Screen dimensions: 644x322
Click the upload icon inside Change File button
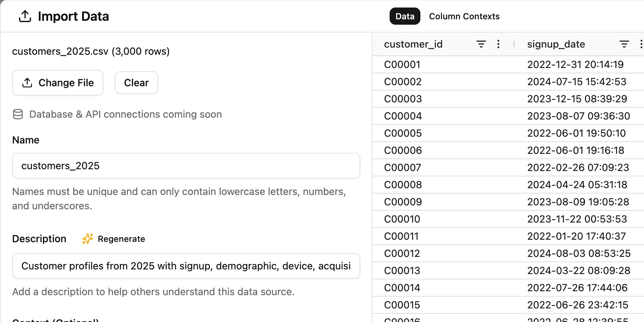point(27,83)
